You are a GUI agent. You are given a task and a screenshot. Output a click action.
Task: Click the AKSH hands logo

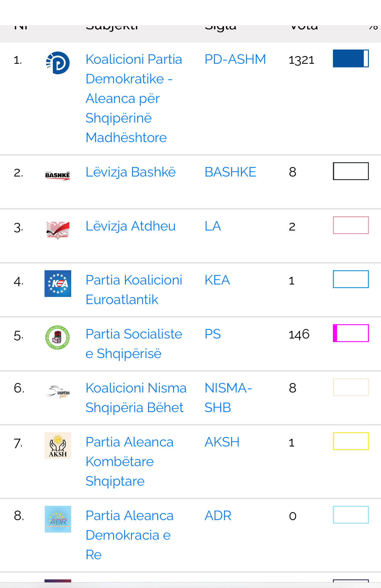pyautogui.click(x=58, y=446)
